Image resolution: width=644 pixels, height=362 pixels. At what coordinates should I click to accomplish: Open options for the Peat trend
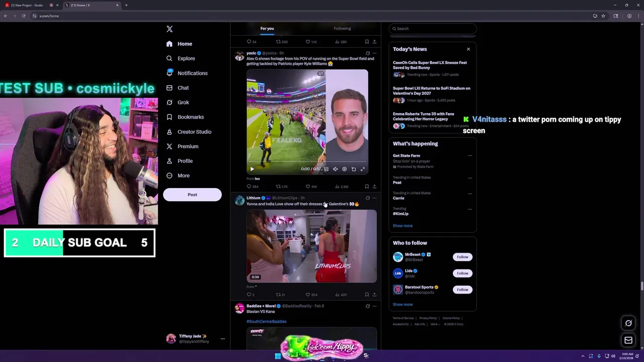(x=470, y=178)
